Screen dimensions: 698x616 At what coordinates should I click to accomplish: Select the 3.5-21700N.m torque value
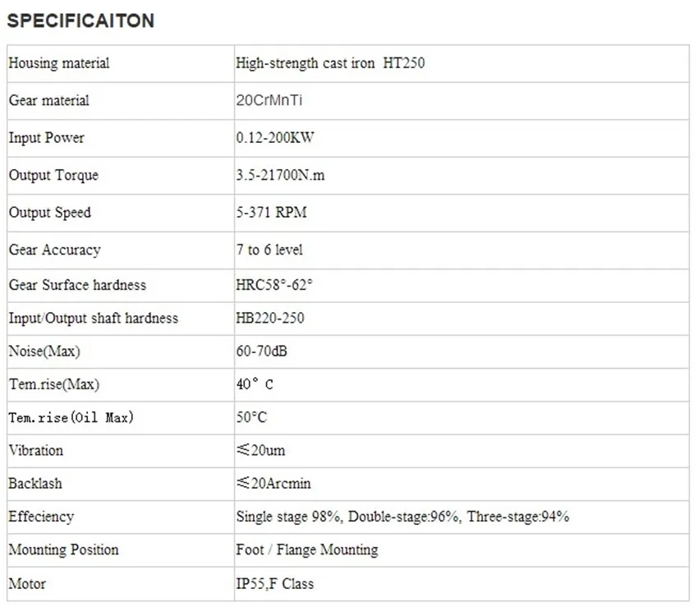tap(280, 175)
